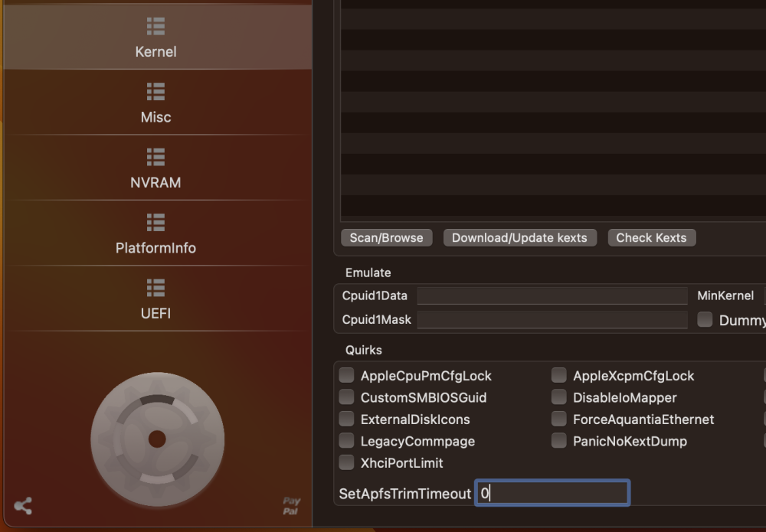Open the UEFI section
The width and height of the screenshot is (766, 532).
[x=156, y=299]
